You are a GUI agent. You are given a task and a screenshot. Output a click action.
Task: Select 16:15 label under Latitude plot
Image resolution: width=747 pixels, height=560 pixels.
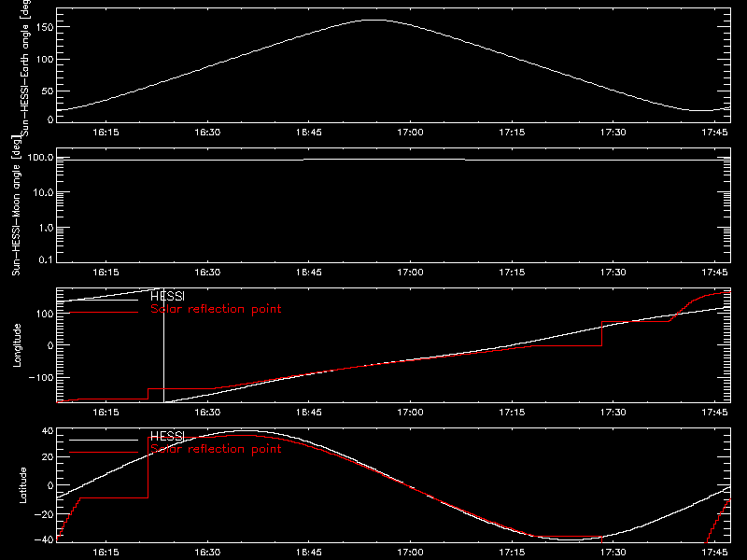tap(106, 552)
